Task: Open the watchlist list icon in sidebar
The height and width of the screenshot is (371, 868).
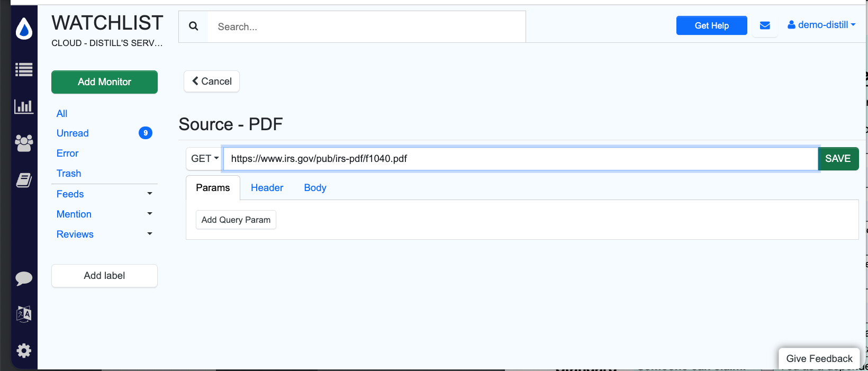Action: coord(24,69)
